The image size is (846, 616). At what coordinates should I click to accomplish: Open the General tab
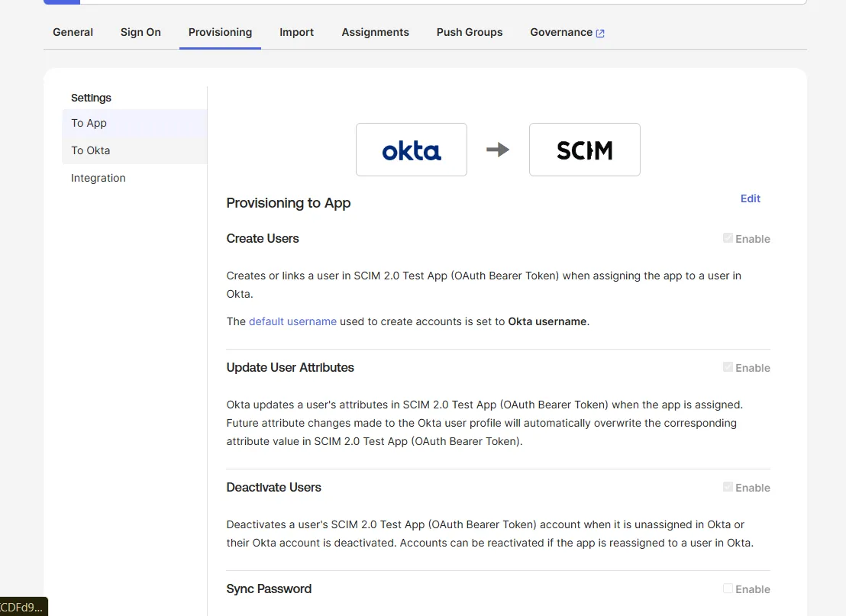pyautogui.click(x=73, y=32)
